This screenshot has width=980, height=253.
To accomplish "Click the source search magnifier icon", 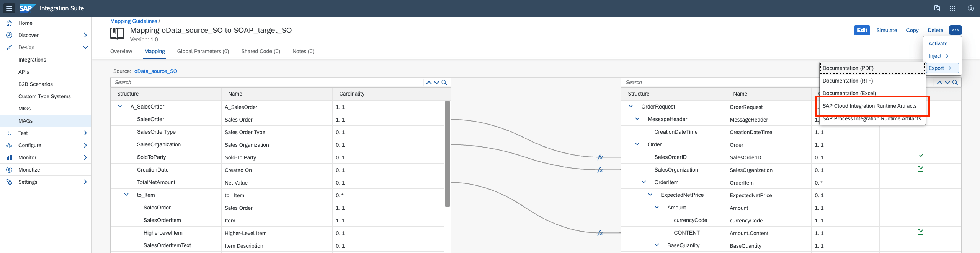I will [444, 83].
